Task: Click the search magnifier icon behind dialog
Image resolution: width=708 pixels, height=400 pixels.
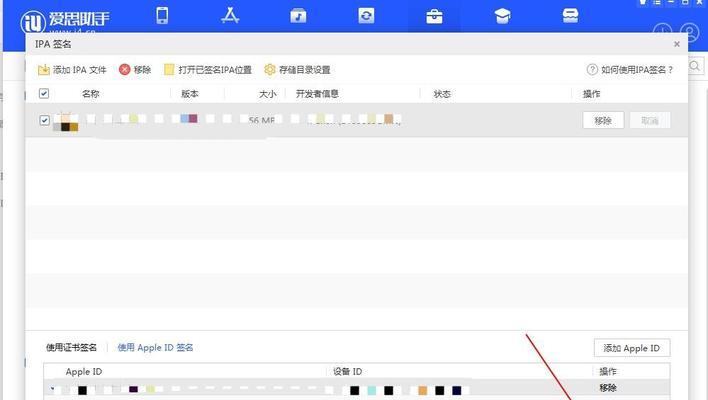Action: tap(695, 66)
